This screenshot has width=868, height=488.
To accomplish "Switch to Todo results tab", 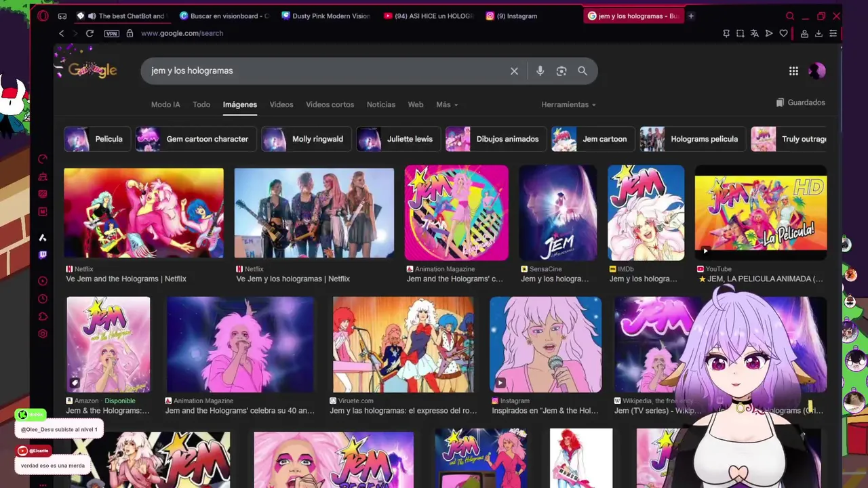I will (201, 104).
